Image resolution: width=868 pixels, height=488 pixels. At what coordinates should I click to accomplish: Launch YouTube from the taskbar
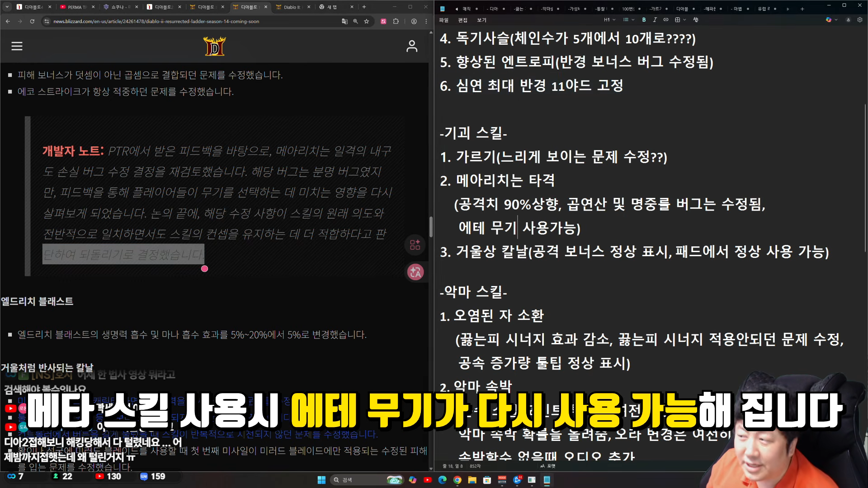[427, 480]
